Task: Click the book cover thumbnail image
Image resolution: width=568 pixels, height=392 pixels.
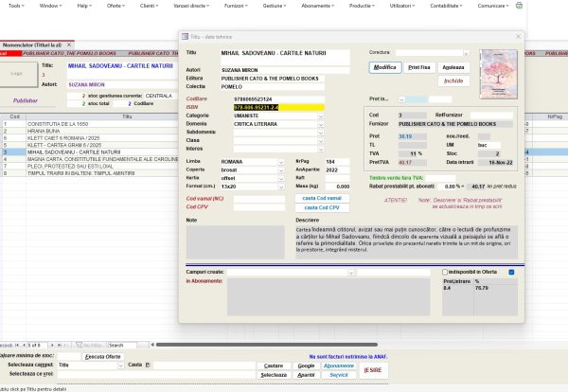Action: (499, 74)
